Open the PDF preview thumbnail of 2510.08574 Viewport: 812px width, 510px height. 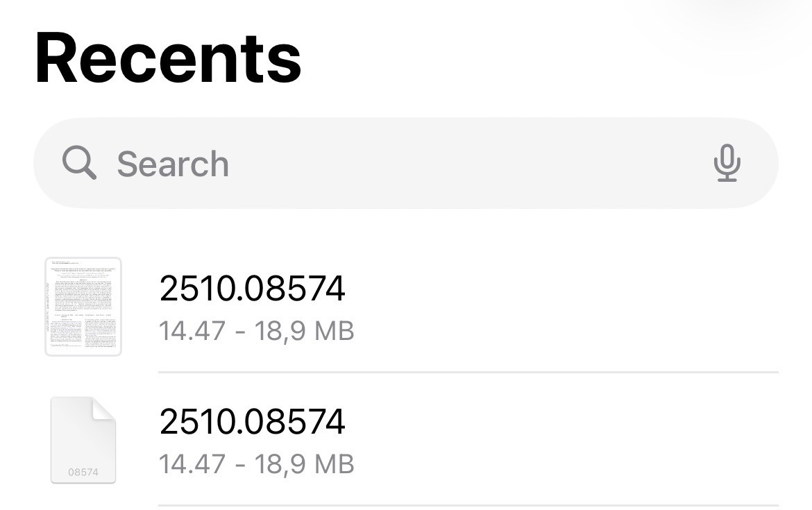83,306
